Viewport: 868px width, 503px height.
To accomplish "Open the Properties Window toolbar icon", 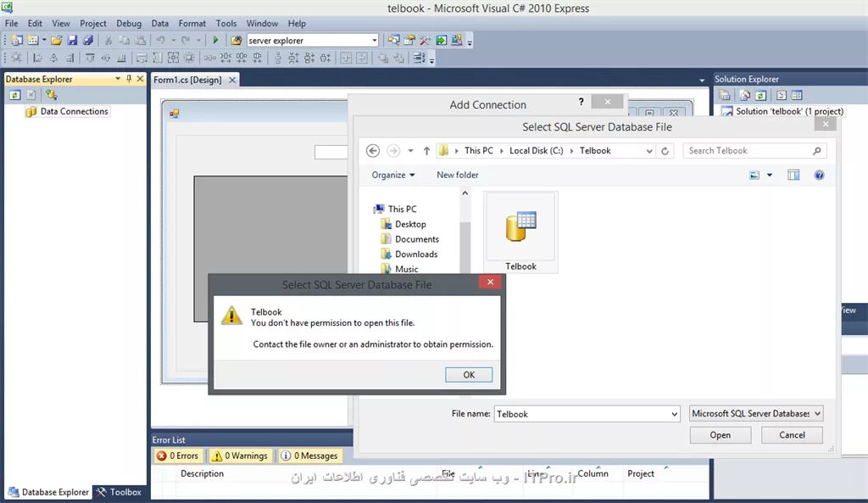I will click(x=409, y=41).
